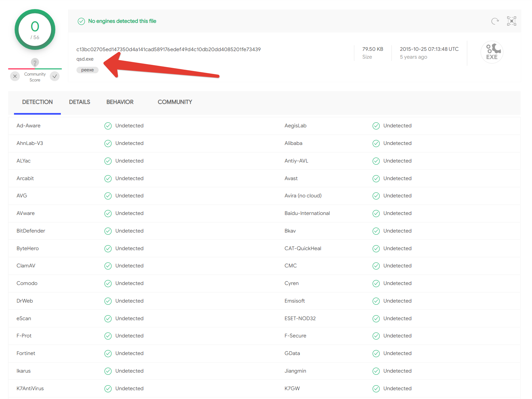Click 'Undetected' result for Fortinet

pyautogui.click(x=130, y=353)
